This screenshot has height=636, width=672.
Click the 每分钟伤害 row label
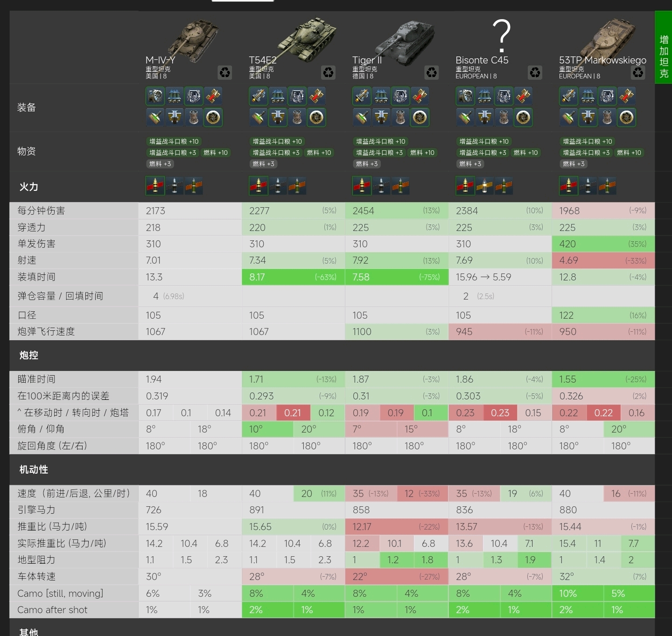[41, 210]
